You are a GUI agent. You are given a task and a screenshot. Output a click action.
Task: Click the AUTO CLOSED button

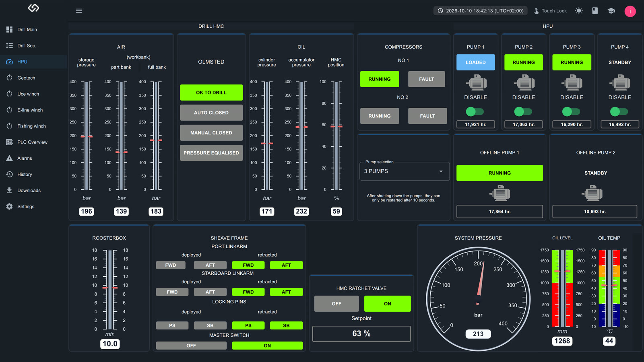[x=211, y=113]
